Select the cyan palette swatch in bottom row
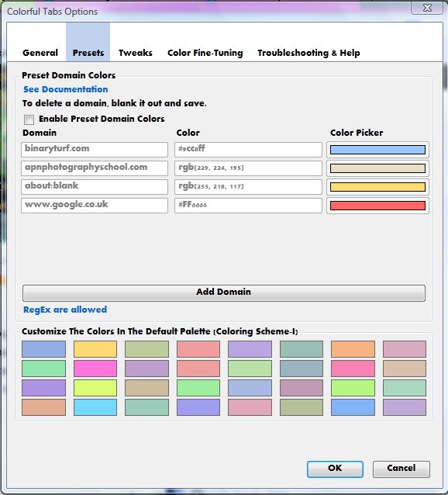Viewport: 448px width, 495px height. 95,407
